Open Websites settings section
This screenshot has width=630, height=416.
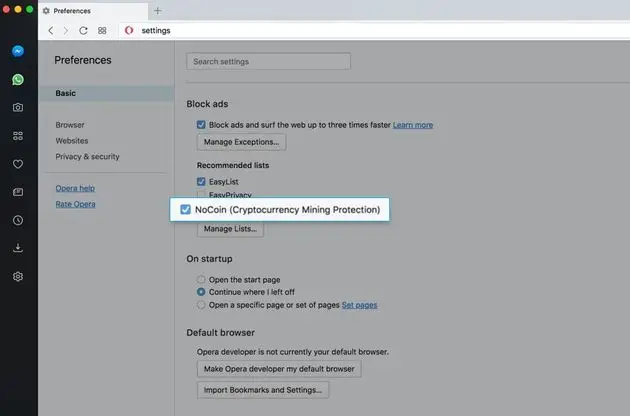click(x=72, y=141)
